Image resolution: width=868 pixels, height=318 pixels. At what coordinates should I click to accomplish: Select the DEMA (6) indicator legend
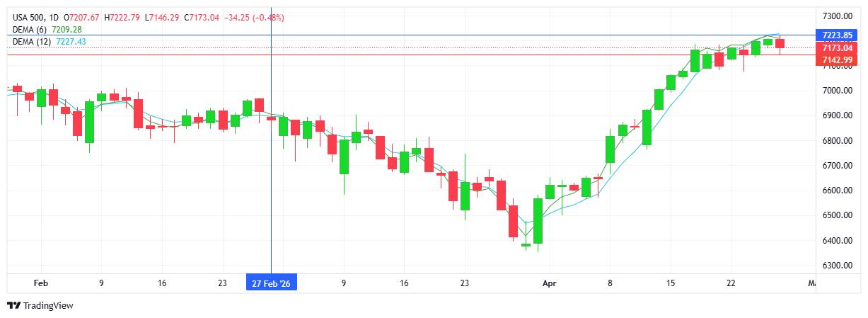point(30,30)
